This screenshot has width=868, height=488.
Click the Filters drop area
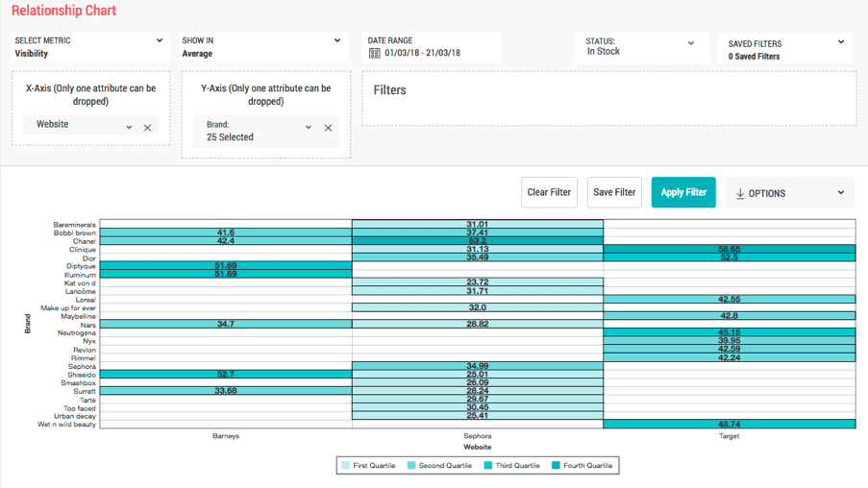pos(608,99)
